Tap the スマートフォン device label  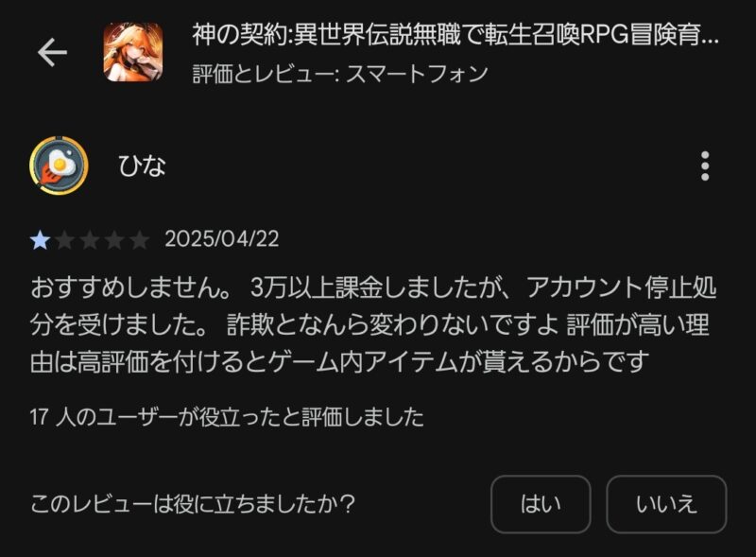[418, 74]
